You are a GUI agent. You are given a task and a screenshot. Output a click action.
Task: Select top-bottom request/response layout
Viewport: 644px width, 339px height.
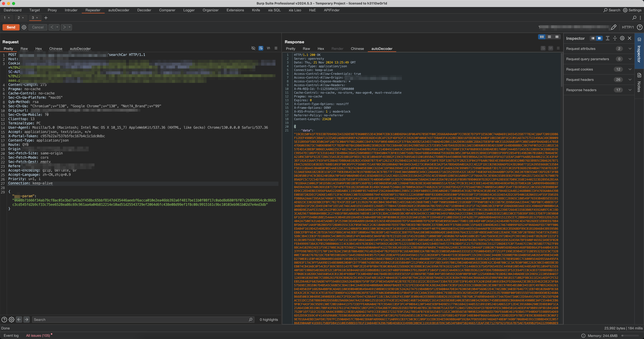pos(549,37)
